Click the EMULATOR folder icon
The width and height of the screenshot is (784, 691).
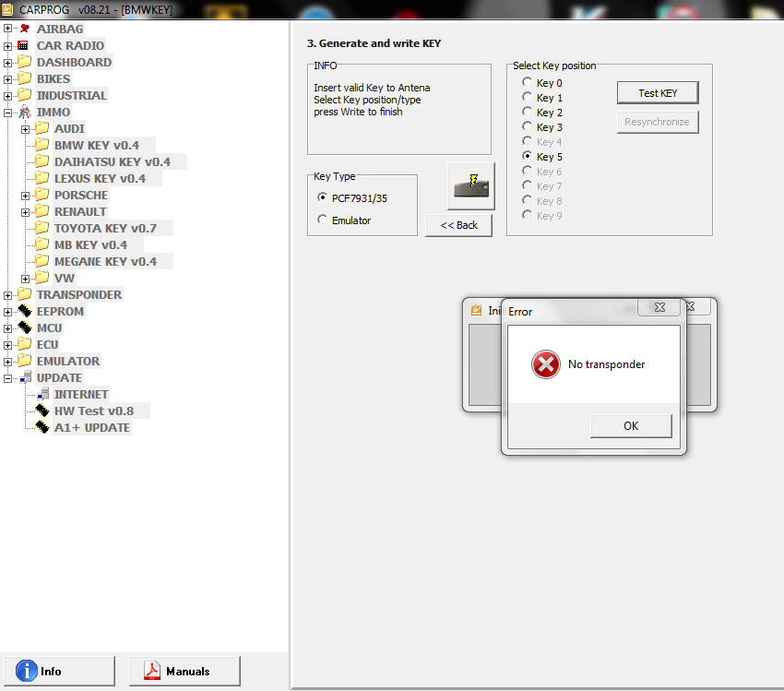[x=25, y=360]
